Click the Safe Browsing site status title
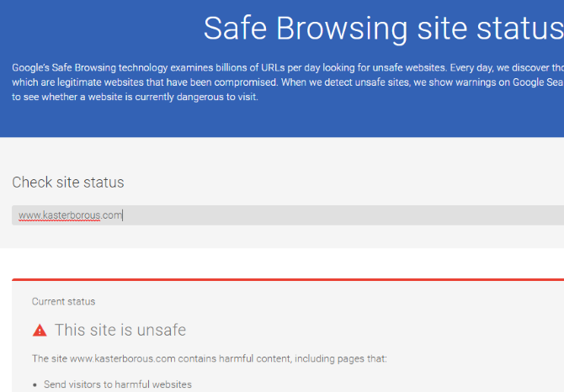 [x=383, y=29]
